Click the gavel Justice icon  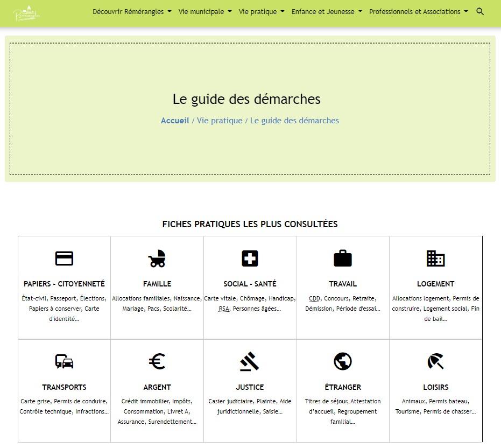pos(250,362)
